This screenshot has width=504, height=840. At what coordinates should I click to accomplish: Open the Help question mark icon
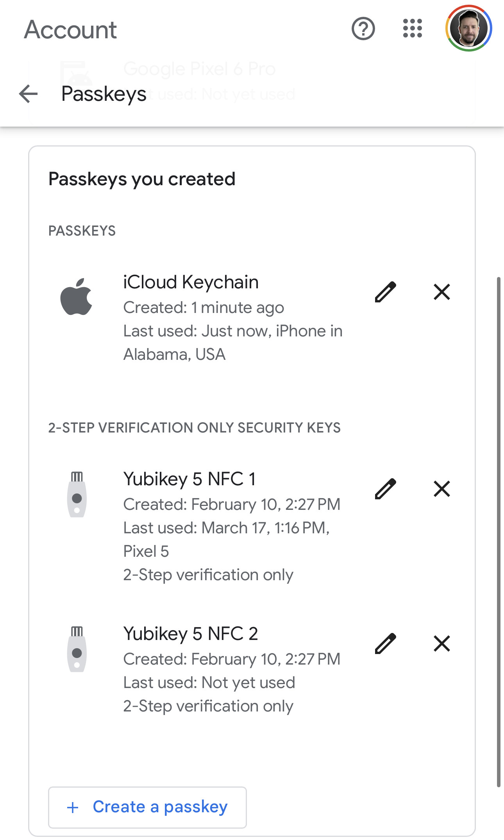click(x=363, y=29)
